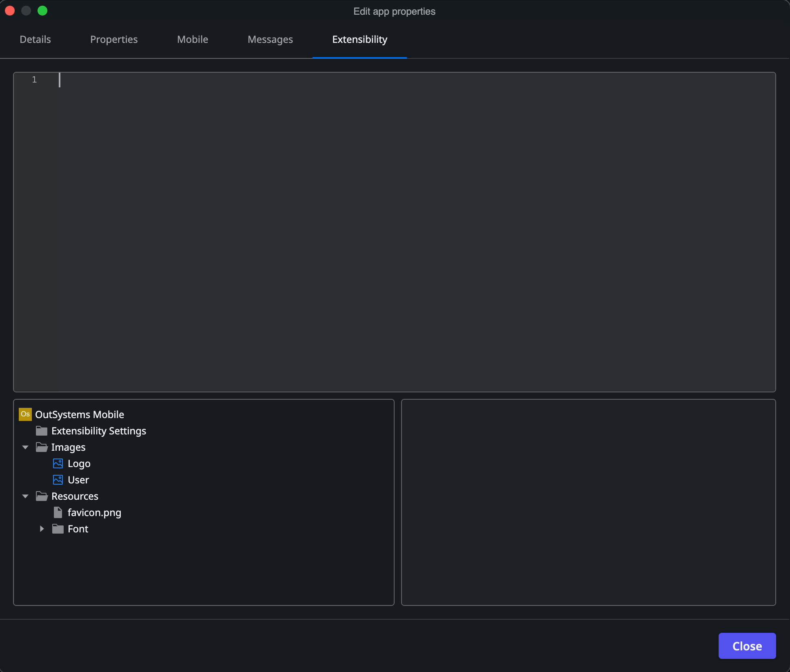Collapse the Resources tree node

click(25, 496)
